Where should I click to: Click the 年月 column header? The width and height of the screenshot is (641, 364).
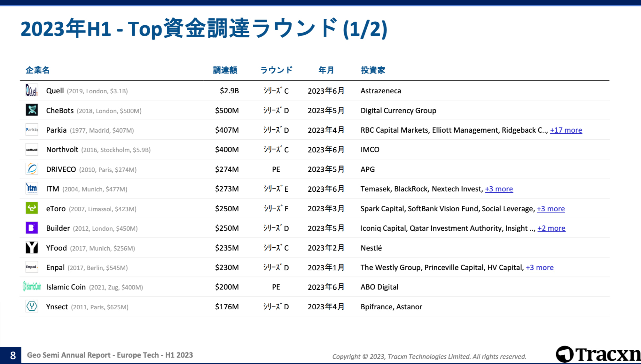click(x=326, y=70)
